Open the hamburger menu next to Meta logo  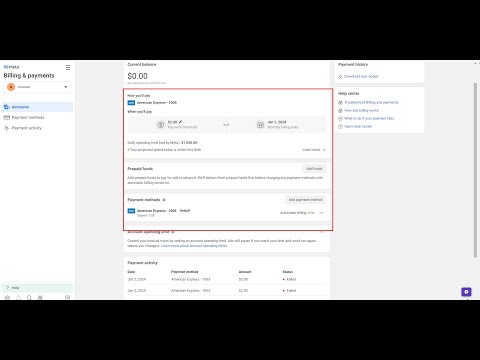(x=68, y=67)
